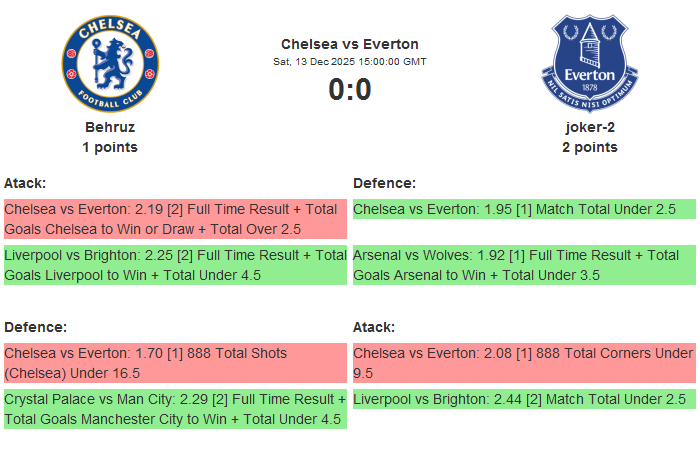Select player name joker-2

[x=589, y=127]
